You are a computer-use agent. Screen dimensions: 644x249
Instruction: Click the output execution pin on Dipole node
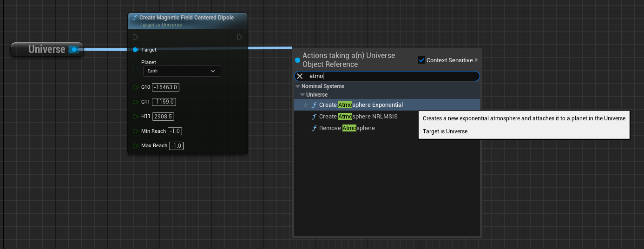(x=239, y=37)
